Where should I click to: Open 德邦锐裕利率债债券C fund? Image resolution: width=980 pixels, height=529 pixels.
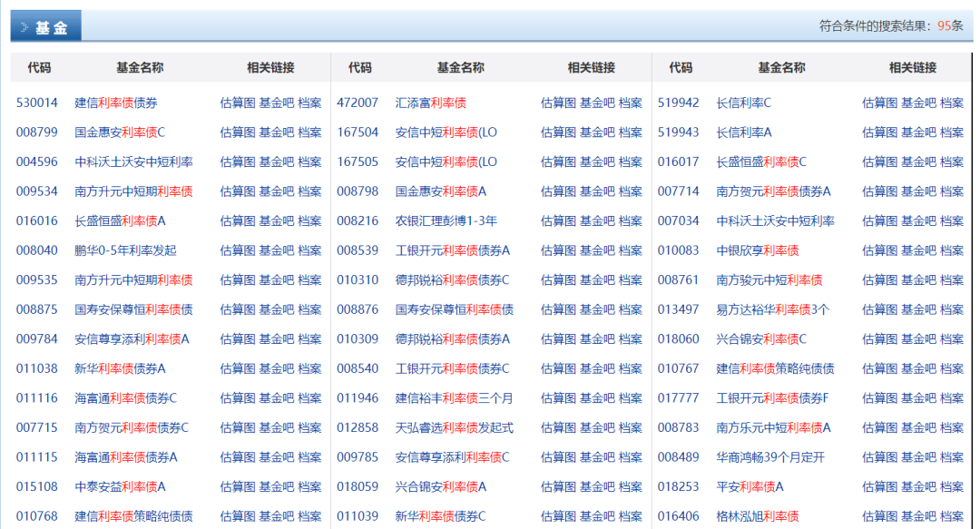pos(453,279)
